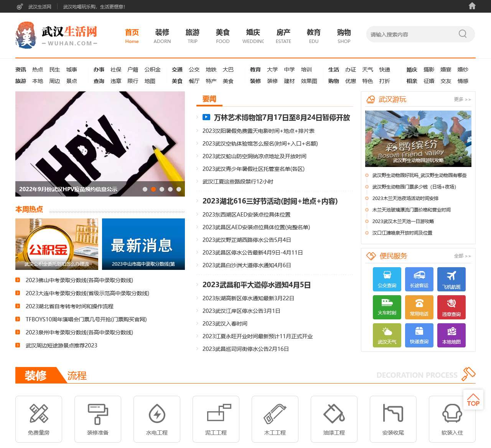This screenshot has height=448, width=491.
Task: Click the search input field
Action: tap(410, 35)
